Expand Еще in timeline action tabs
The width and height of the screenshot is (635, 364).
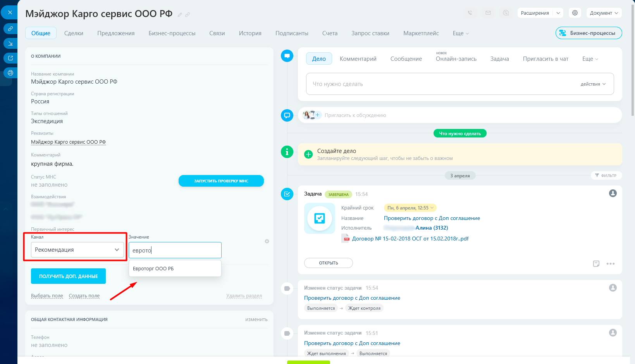click(x=590, y=59)
